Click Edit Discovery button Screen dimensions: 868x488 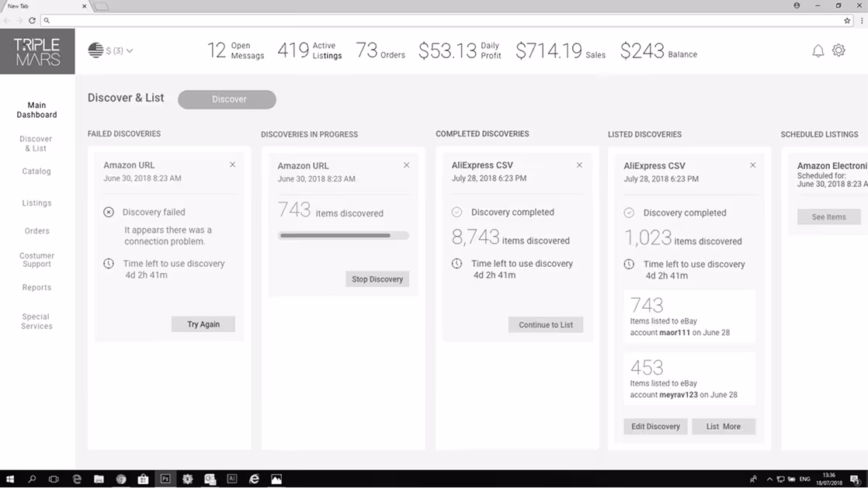tap(655, 427)
